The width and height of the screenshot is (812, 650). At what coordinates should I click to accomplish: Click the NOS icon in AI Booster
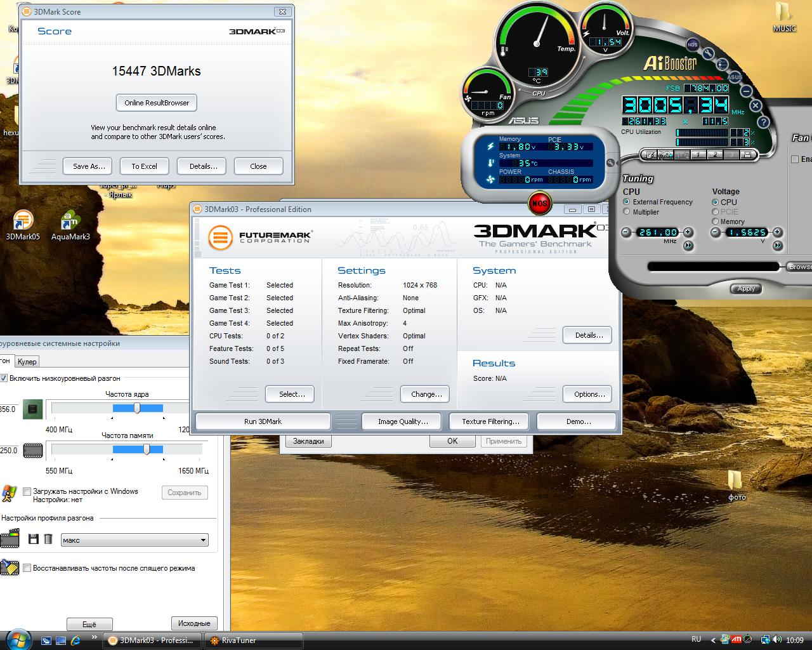point(692,44)
